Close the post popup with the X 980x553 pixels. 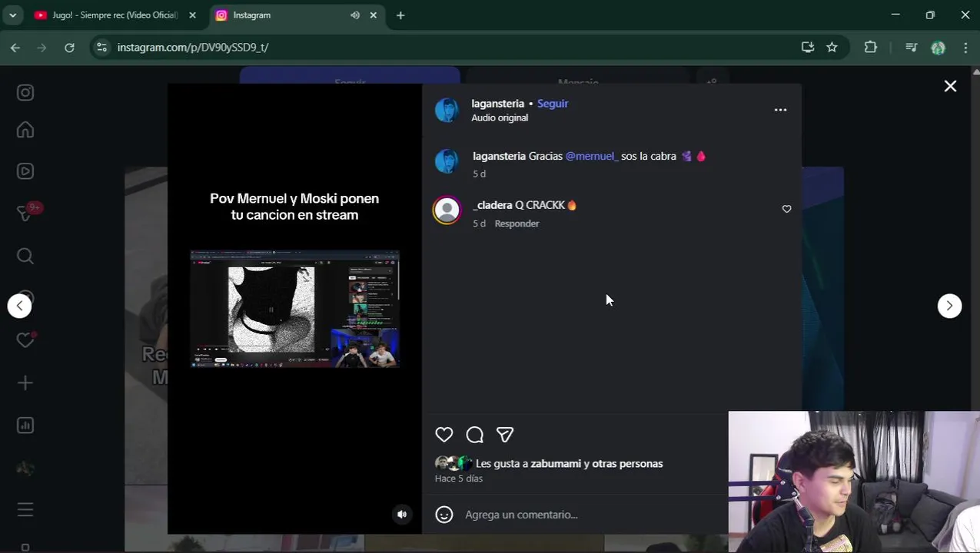pos(950,86)
